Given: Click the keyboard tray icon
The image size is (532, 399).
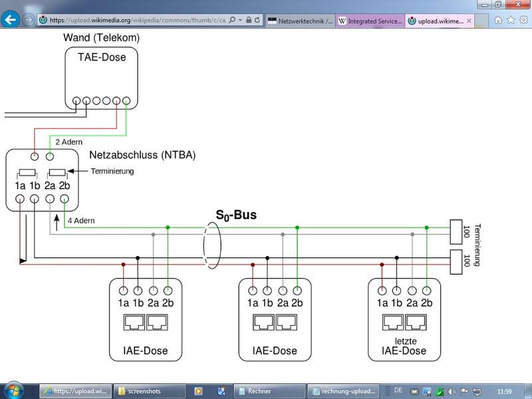Looking at the screenshot, I should [414, 392].
